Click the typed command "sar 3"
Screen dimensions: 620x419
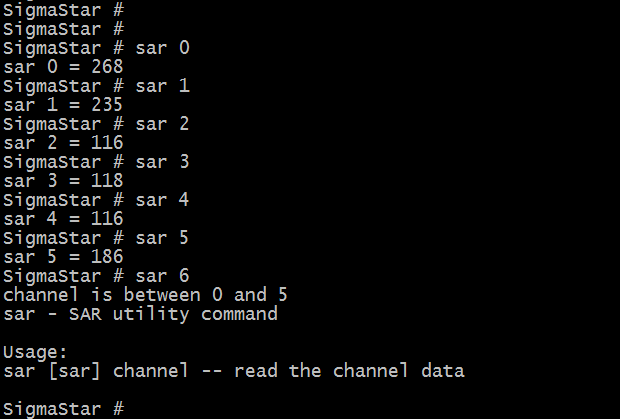[162, 161]
